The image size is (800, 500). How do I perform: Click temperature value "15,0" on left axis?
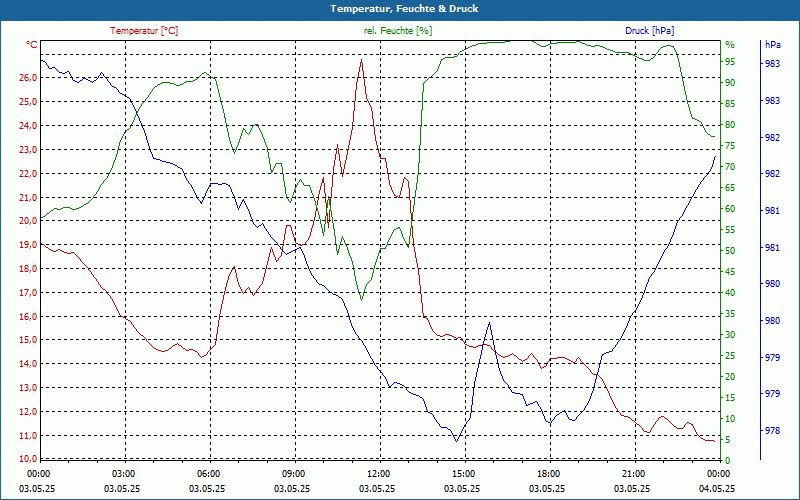[x=28, y=340]
